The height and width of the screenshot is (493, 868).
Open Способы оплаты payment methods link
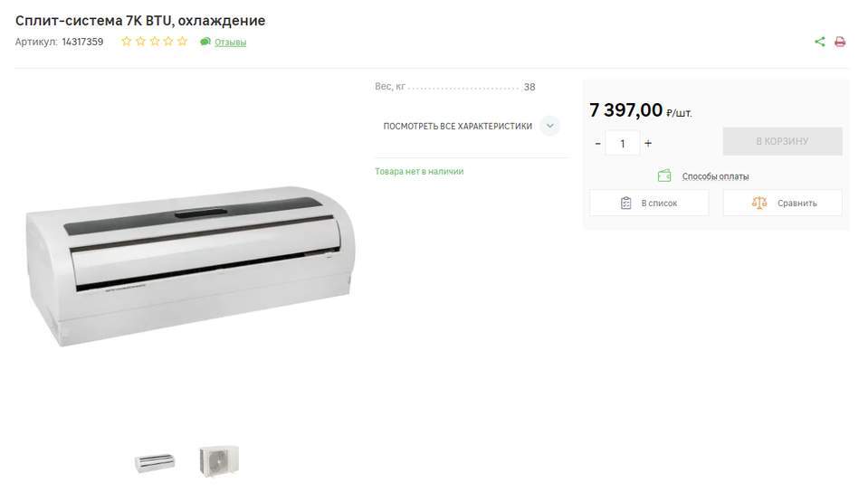(x=715, y=176)
